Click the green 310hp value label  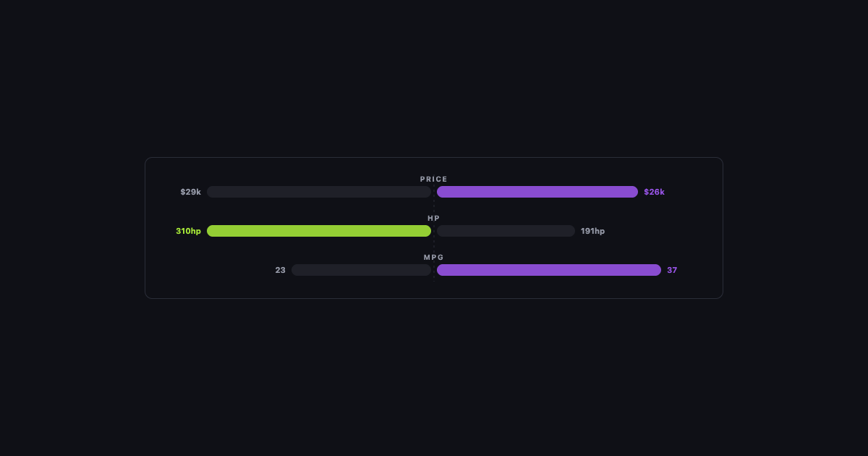point(188,231)
